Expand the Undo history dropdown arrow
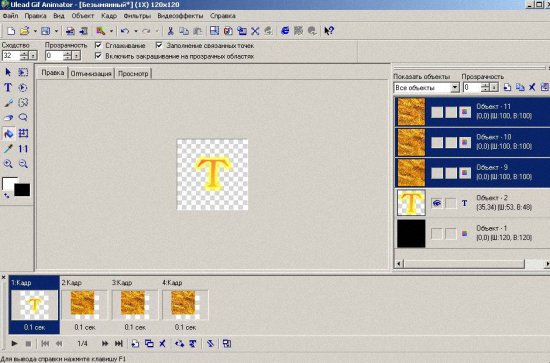Screen dimensions: 550x363 tap(135, 31)
